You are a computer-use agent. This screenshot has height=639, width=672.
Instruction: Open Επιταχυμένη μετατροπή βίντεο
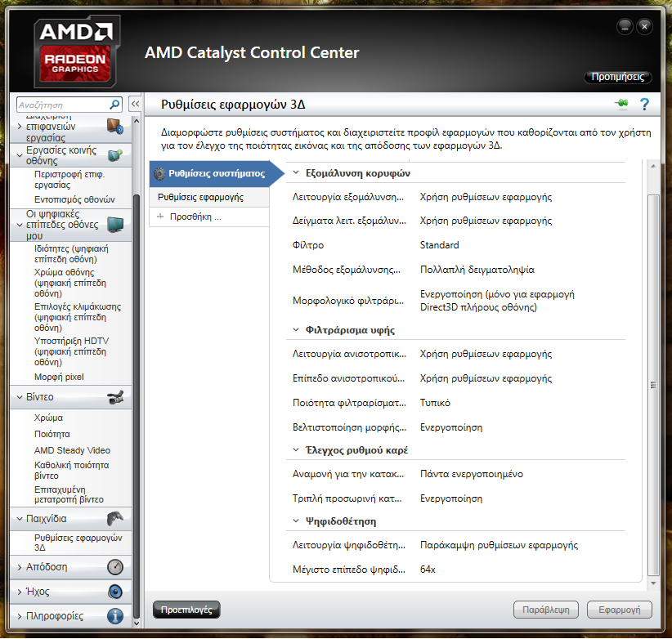tap(69, 494)
